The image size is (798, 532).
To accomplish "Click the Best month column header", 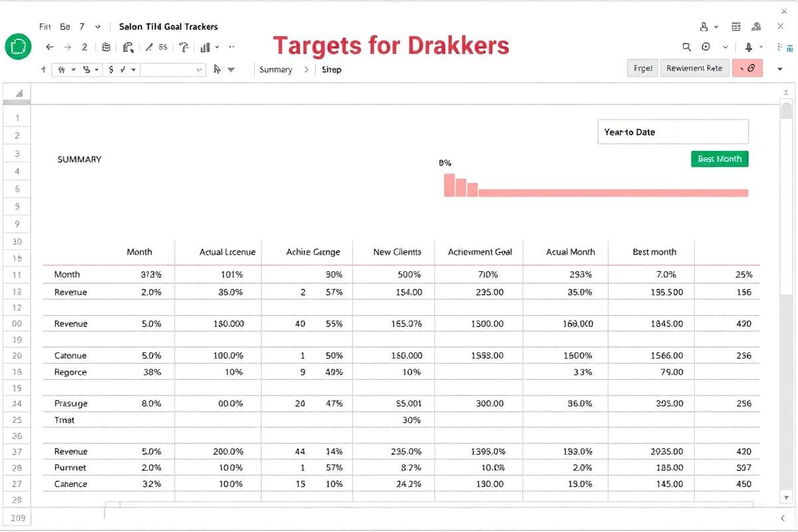I will click(654, 252).
